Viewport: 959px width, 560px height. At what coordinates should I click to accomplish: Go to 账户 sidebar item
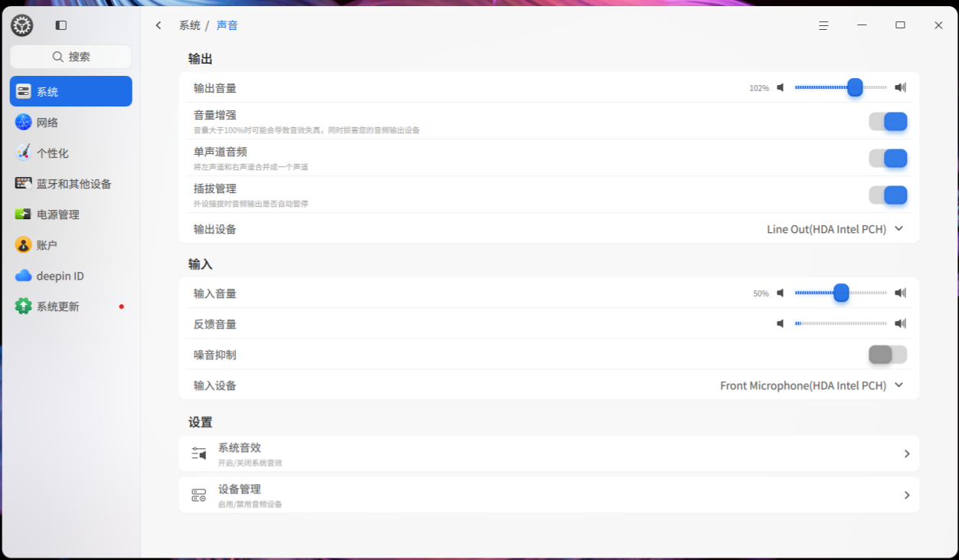pyautogui.click(x=70, y=244)
